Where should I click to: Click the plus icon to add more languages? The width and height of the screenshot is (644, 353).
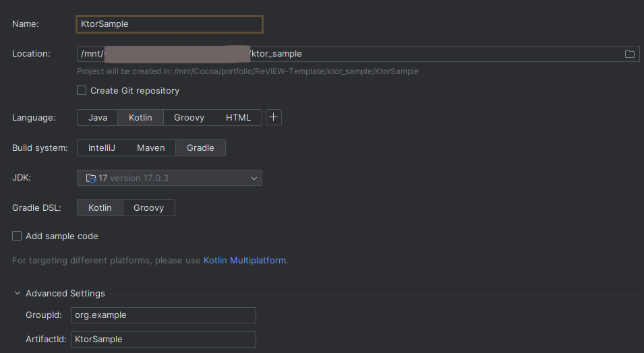tap(273, 117)
